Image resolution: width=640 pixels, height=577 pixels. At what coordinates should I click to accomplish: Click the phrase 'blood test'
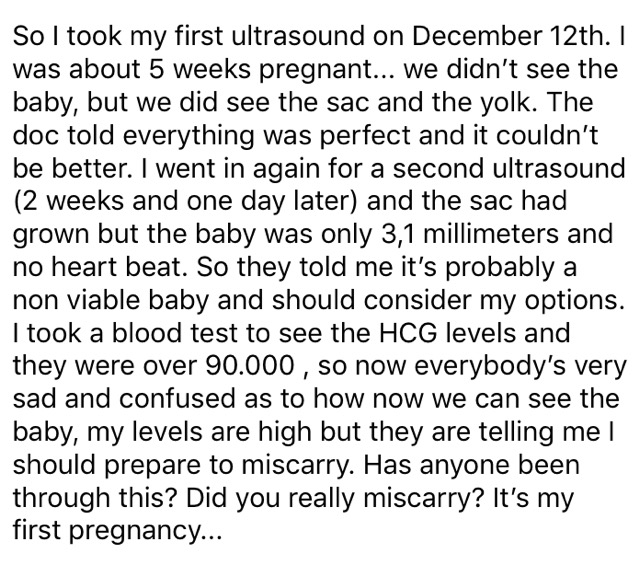click(176, 333)
